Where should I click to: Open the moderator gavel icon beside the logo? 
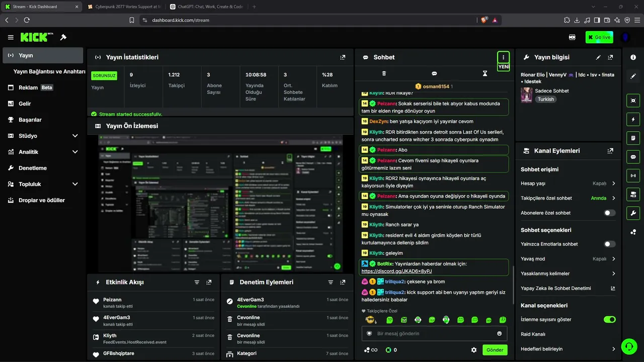pyautogui.click(x=63, y=37)
